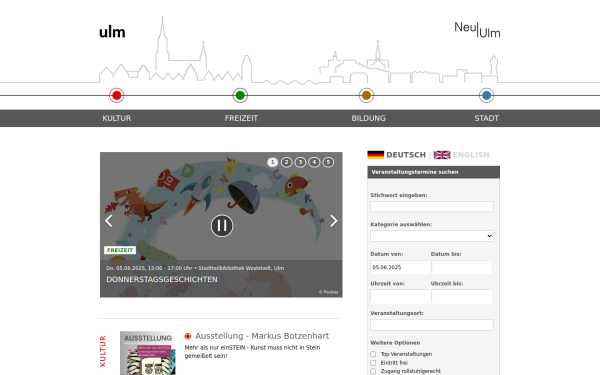Screen dimensions: 600x375
Task: Click the brown Bildung circle marker
Action: [x=366, y=95]
